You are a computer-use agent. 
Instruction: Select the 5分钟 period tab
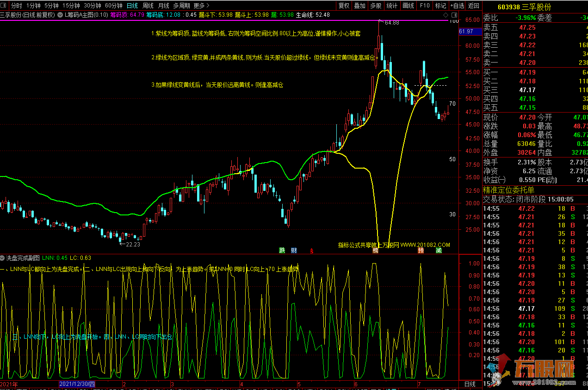click(x=51, y=6)
